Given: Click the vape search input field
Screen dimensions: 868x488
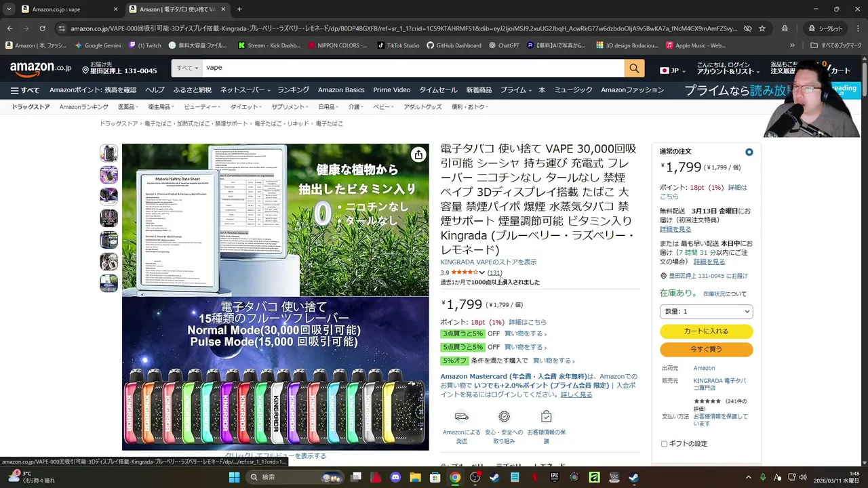Looking at the screenshot, I should [x=414, y=68].
